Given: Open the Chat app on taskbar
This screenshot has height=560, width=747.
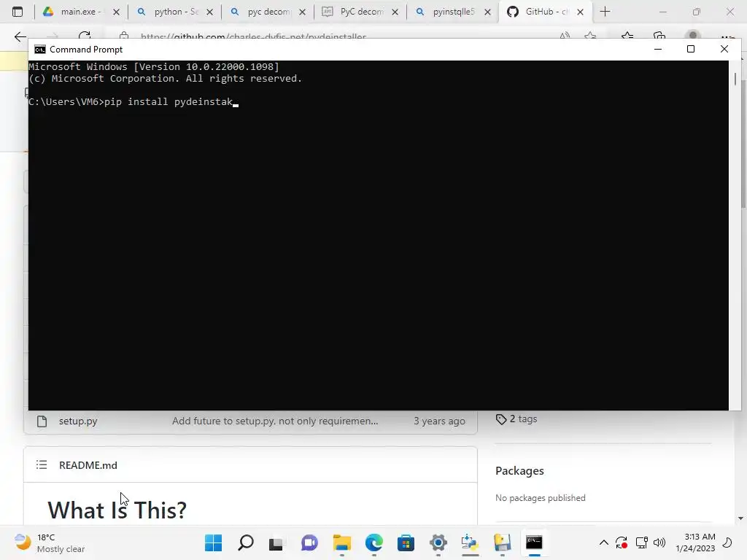Looking at the screenshot, I should click(309, 542).
